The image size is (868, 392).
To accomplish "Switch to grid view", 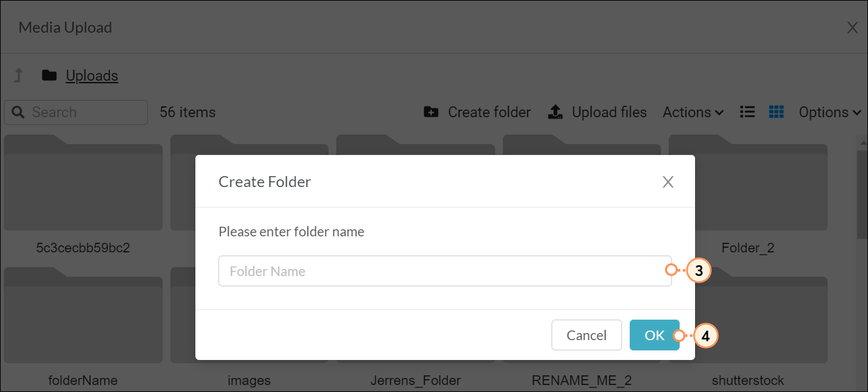I will [x=776, y=112].
